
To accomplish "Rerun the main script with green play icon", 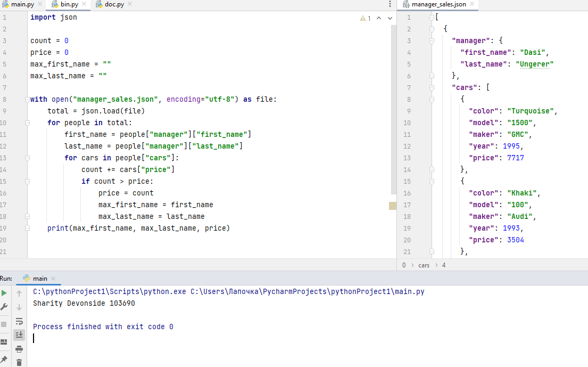I will pyautogui.click(x=4, y=293).
